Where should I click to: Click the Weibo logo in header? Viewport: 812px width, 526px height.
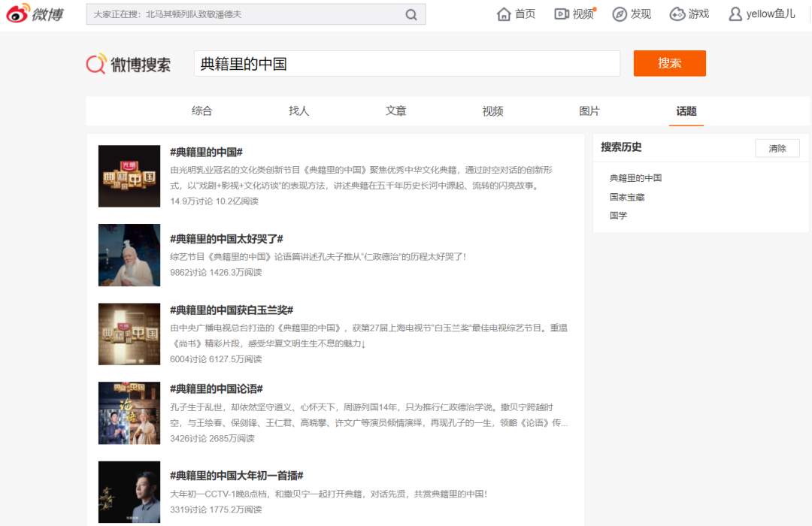[35, 14]
